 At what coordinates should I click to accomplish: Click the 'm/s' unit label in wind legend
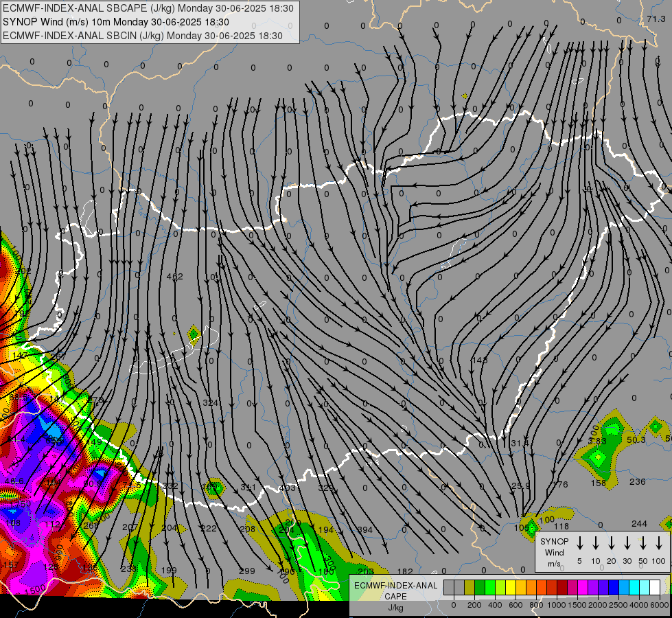[554, 564]
